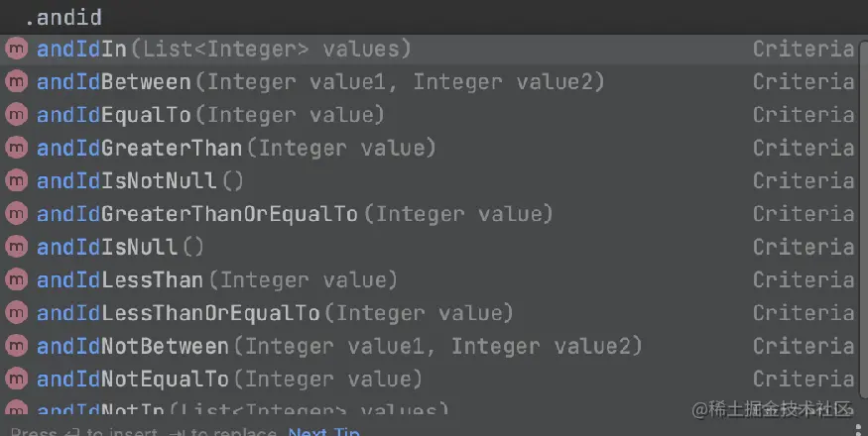Click method icon beside andIdIn
The image size is (868, 436).
16,49
